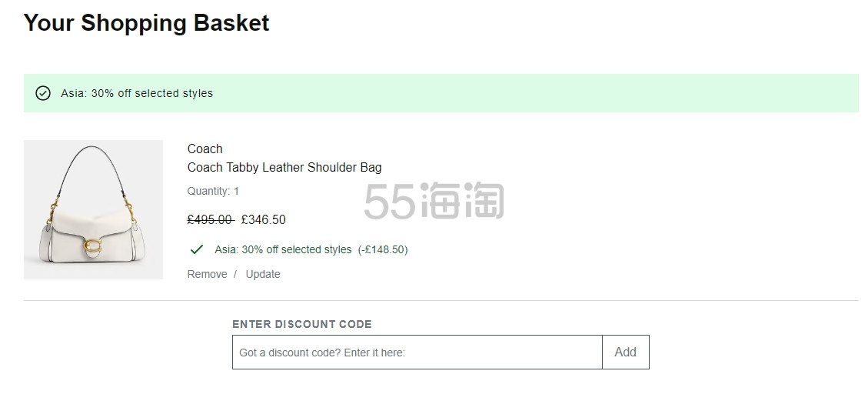Image resolution: width=868 pixels, height=401 pixels.
Task: Click the Update link for the bag
Action: 263,274
